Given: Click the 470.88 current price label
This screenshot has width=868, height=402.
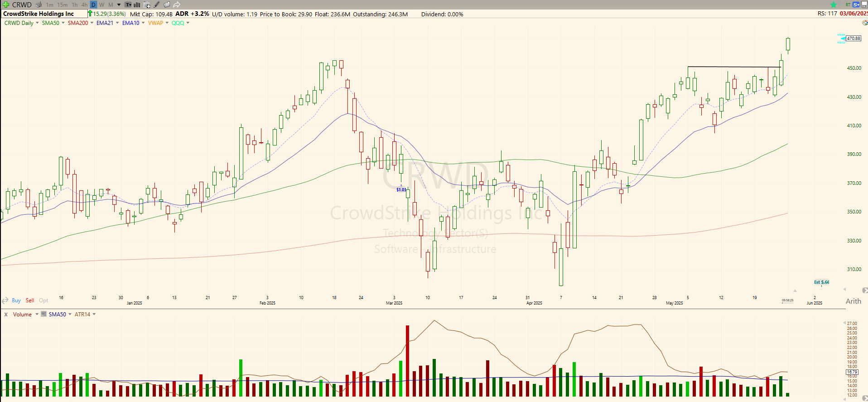Looking at the screenshot, I should pos(854,39).
